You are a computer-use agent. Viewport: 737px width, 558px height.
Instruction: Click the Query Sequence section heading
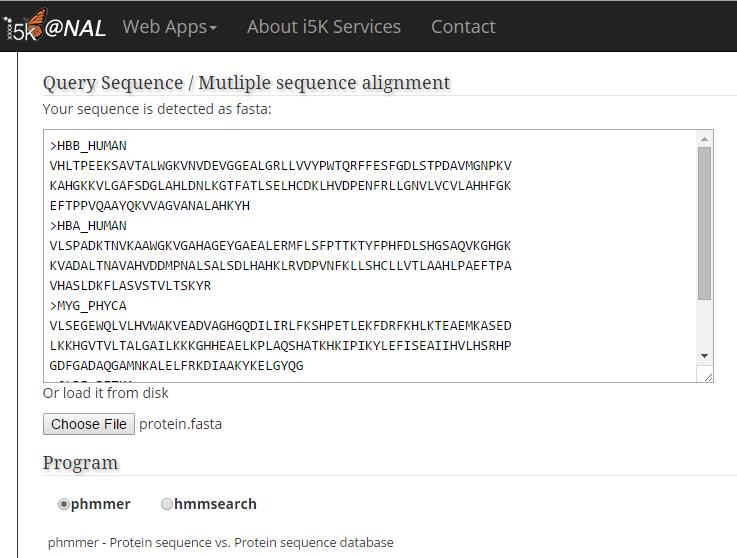click(x=246, y=83)
